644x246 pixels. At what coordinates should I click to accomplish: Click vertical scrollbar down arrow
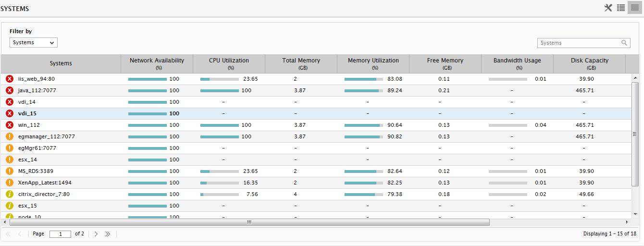pyautogui.click(x=635, y=214)
